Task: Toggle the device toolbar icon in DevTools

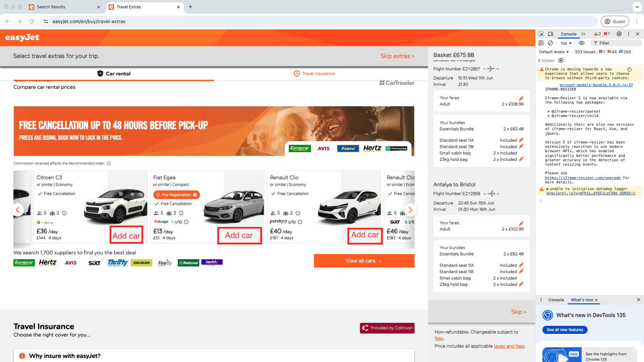Action: coord(550,34)
